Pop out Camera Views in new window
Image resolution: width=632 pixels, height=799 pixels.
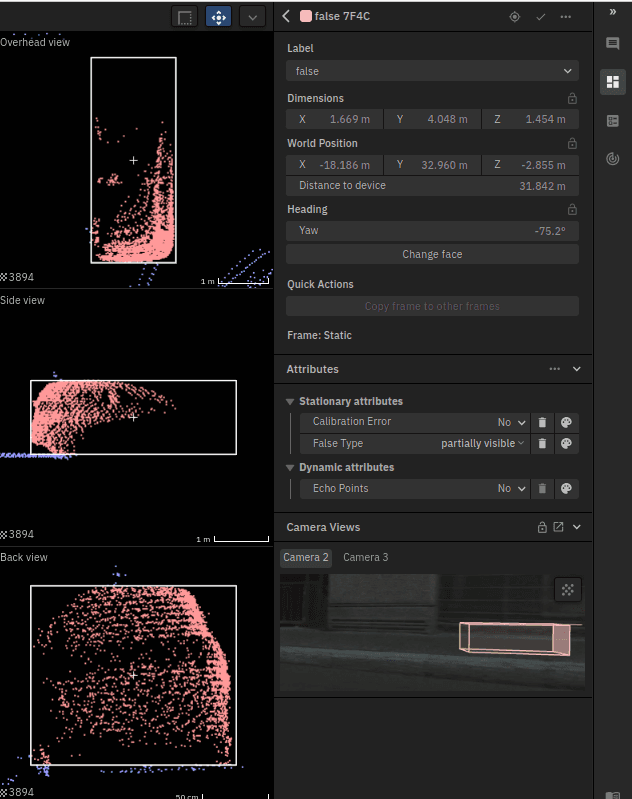559,527
